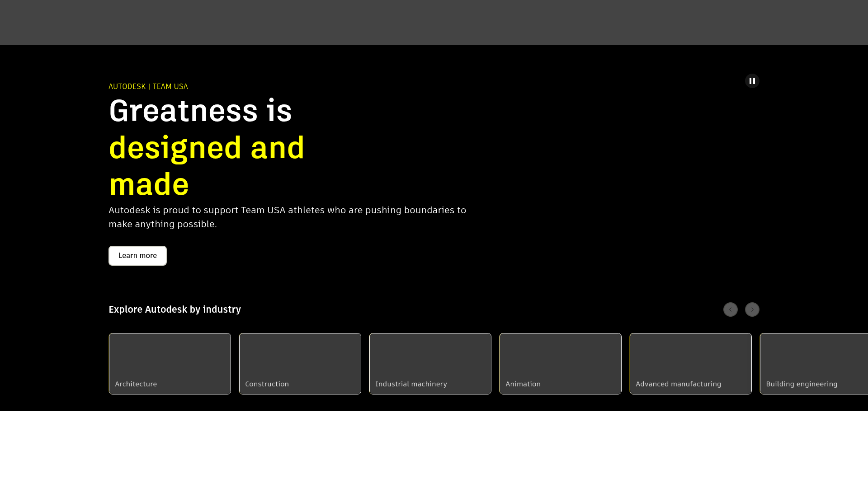868x488 pixels.
Task: Open the Architecture industry card
Action: (170, 384)
